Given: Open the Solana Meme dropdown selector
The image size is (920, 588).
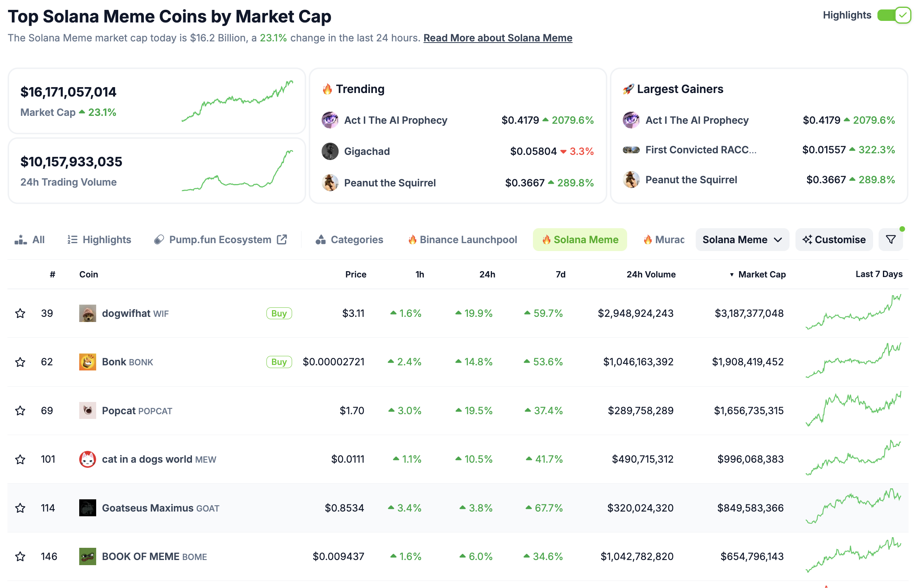Looking at the screenshot, I should [x=742, y=239].
